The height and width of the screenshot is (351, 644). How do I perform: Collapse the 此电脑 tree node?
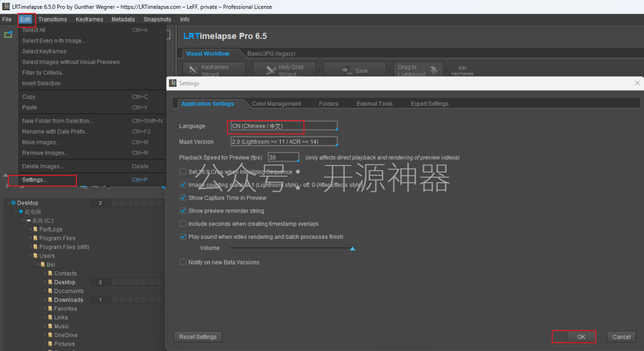pos(16,212)
